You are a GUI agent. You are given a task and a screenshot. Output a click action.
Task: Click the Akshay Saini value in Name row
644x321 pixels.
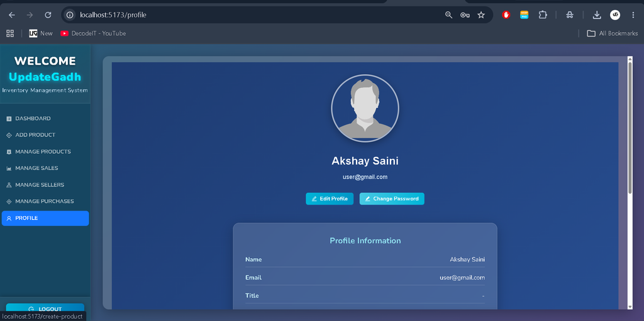point(467,259)
